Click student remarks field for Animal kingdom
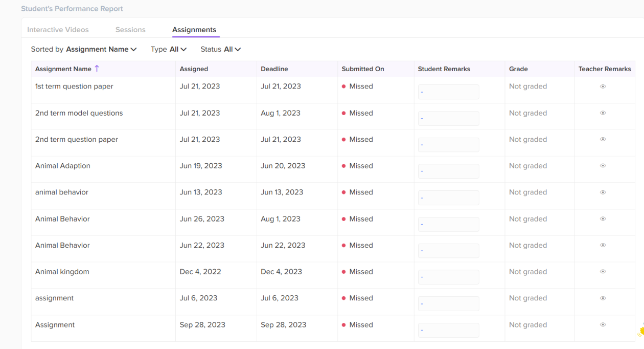 coord(448,277)
